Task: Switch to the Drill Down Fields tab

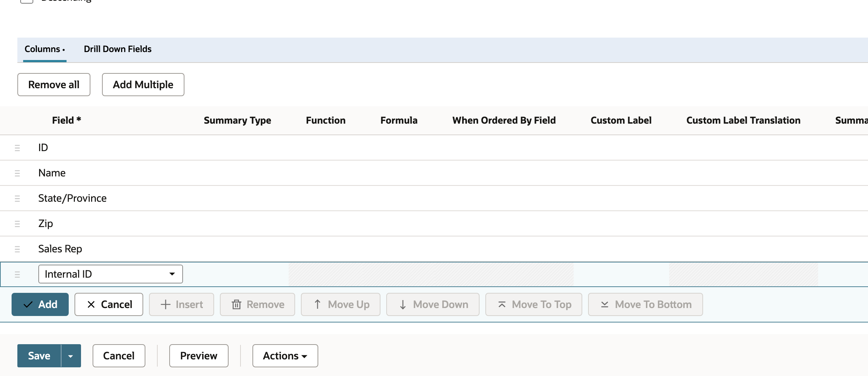Action: [118, 49]
